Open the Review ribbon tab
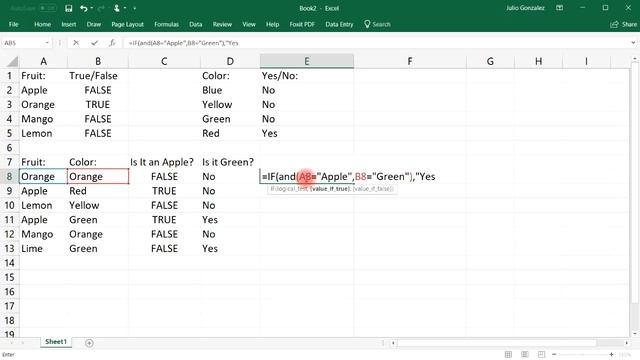Image resolution: width=640 pixels, height=360 pixels. (x=222, y=24)
